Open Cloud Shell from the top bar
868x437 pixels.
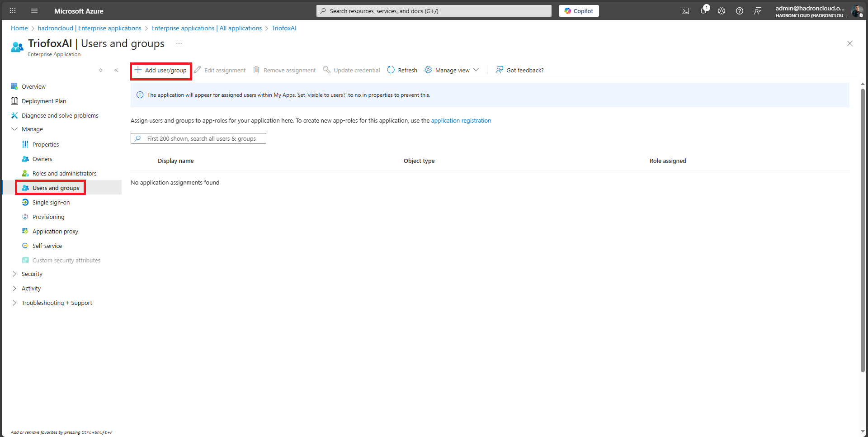coord(685,11)
